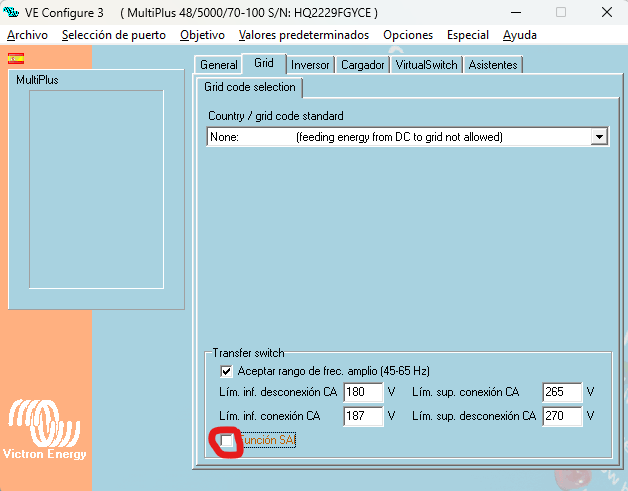The width and height of the screenshot is (628, 491).
Task: Click the Victron Energy logo
Action: (44, 429)
